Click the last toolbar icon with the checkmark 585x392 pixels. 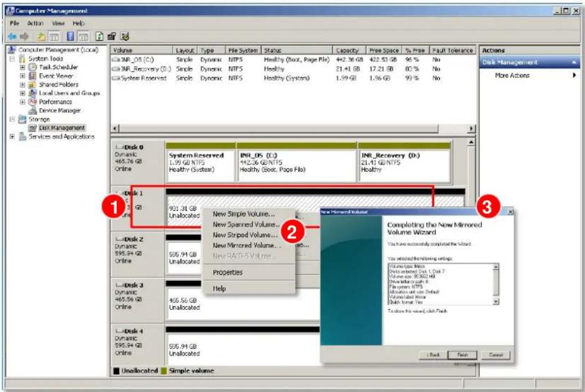[x=125, y=36]
